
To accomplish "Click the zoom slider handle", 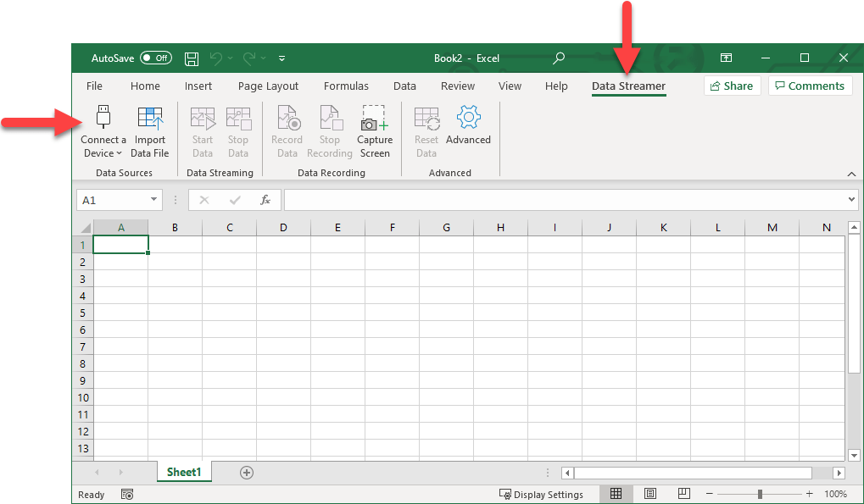I will tap(760, 494).
